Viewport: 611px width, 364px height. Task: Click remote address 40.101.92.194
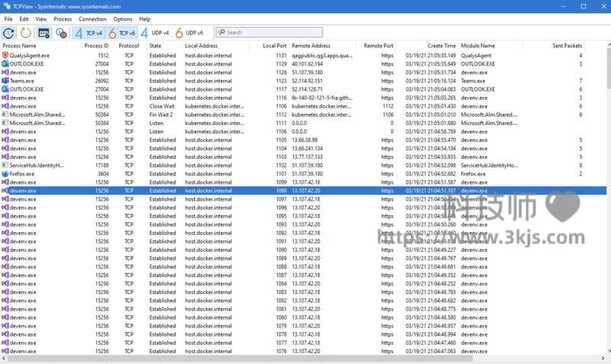pos(308,64)
